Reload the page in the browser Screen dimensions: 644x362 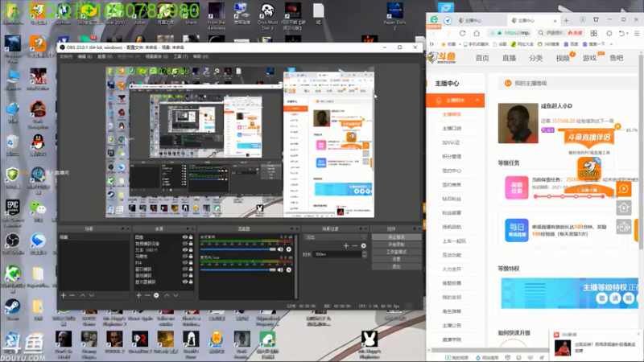[x=462, y=33]
